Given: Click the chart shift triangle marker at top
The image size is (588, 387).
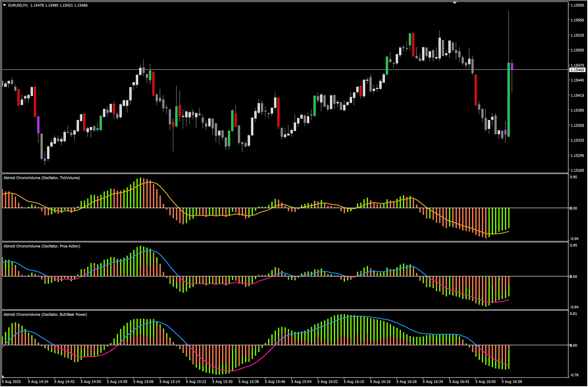Looking at the screenshot, I should [x=455, y=3].
